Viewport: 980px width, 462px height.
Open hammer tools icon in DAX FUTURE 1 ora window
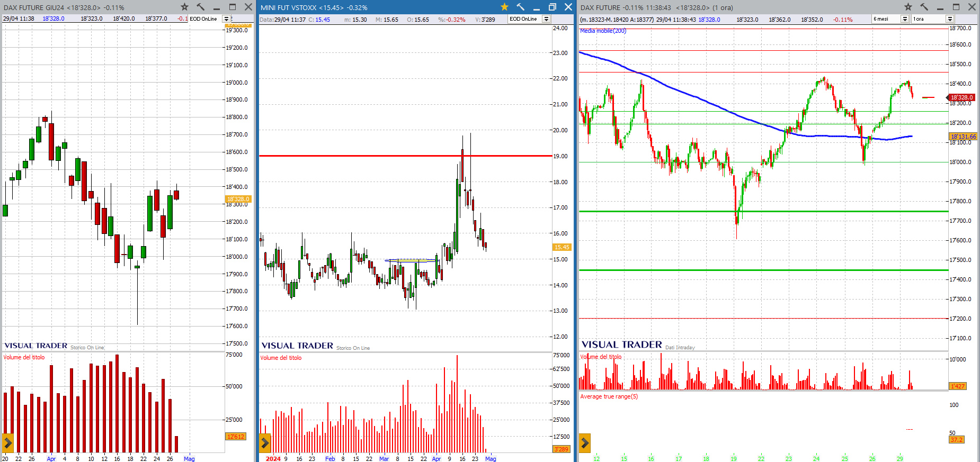[x=924, y=7]
